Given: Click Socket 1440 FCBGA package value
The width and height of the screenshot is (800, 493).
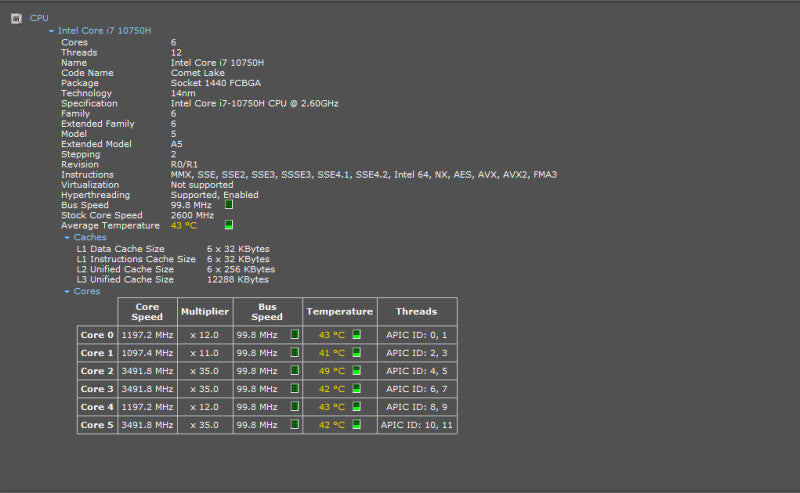Looking at the screenshot, I should pos(216,83).
